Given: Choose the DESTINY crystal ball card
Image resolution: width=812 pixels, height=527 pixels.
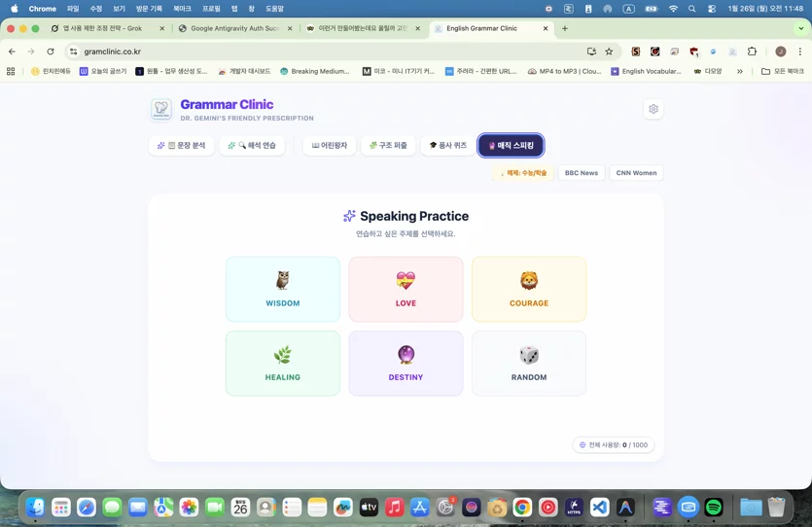Looking at the screenshot, I should [x=406, y=364].
